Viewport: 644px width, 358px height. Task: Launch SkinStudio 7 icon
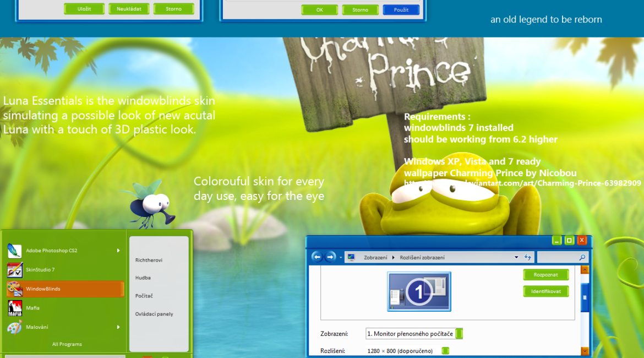coord(14,270)
